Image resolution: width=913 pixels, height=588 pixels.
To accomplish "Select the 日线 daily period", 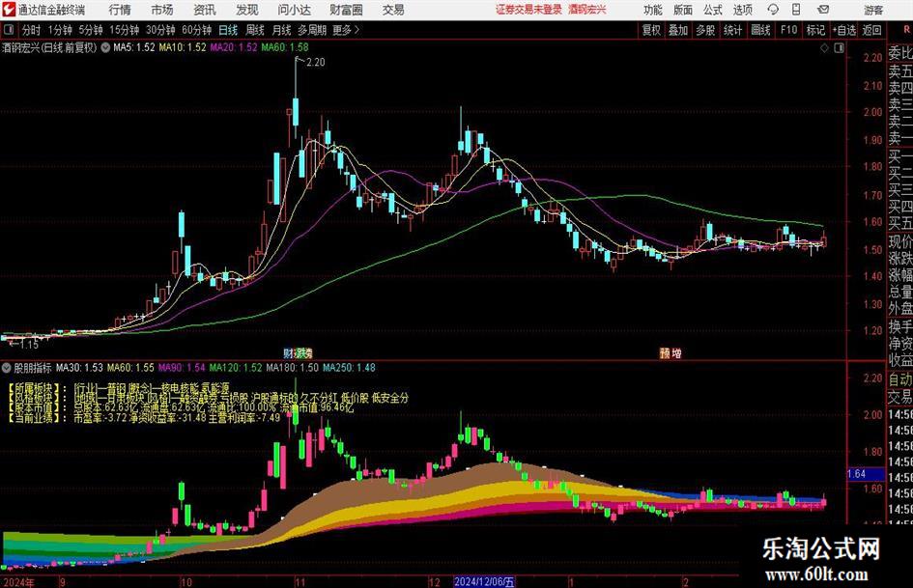I will 228,30.
